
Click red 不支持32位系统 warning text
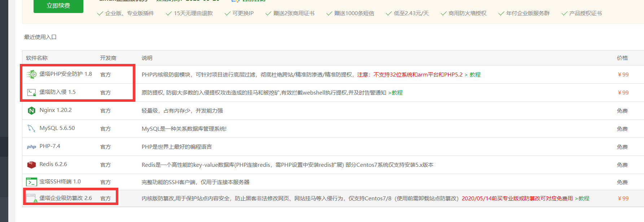(x=410, y=75)
